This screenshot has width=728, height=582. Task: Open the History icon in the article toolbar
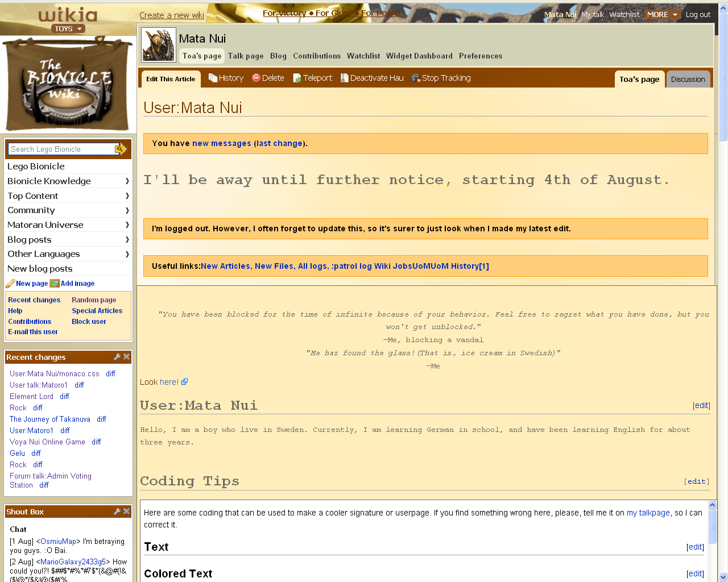pyautogui.click(x=213, y=78)
